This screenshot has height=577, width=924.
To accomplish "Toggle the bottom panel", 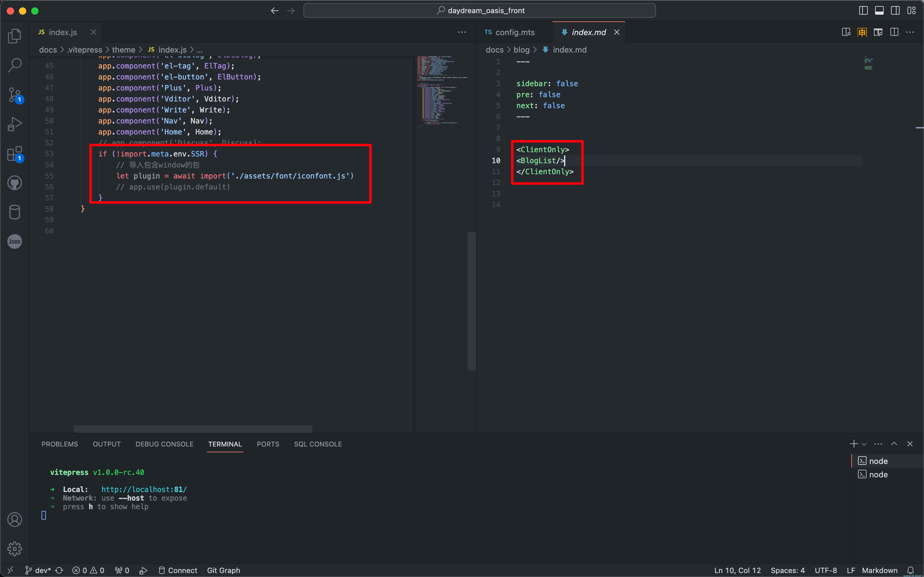I will point(879,11).
